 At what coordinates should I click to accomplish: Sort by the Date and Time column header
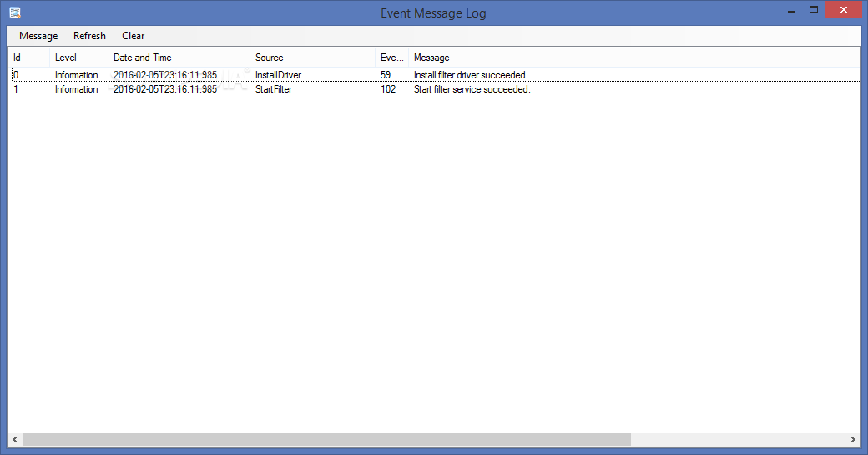[x=179, y=58]
